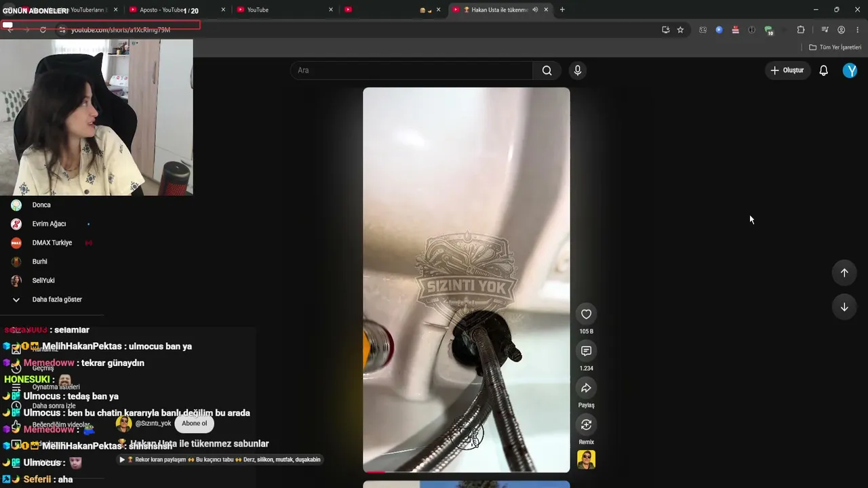Seek using the Short's red progress bar
This screenshot has height=488, width=868.
[466, 472]
